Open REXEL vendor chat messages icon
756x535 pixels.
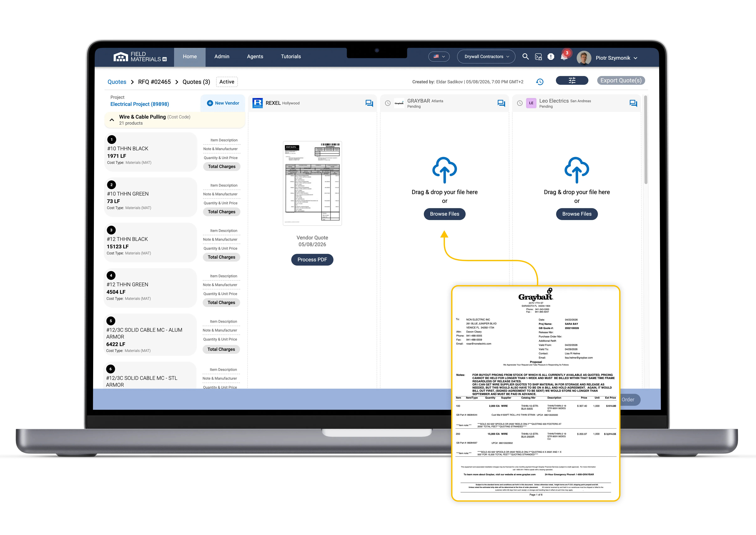click(x=369, y=103)
